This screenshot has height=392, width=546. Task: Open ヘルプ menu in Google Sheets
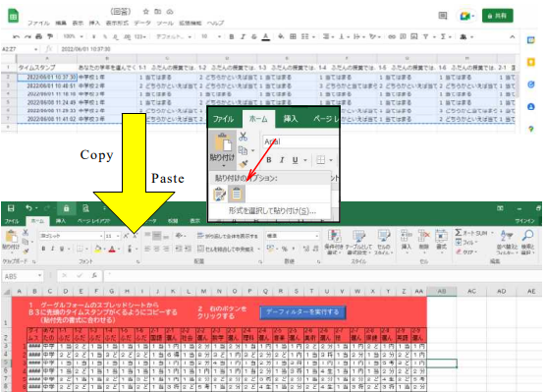(x=215, y=23)
